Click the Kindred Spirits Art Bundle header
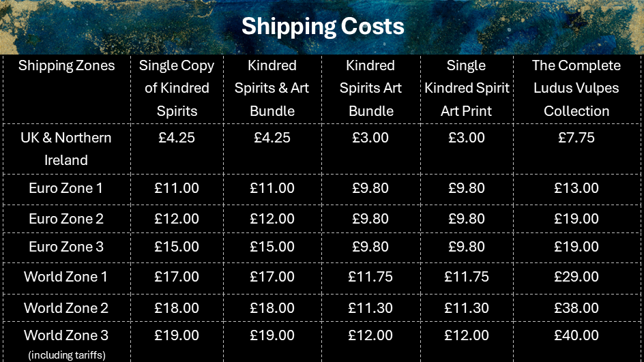 [x=370, y=88]
